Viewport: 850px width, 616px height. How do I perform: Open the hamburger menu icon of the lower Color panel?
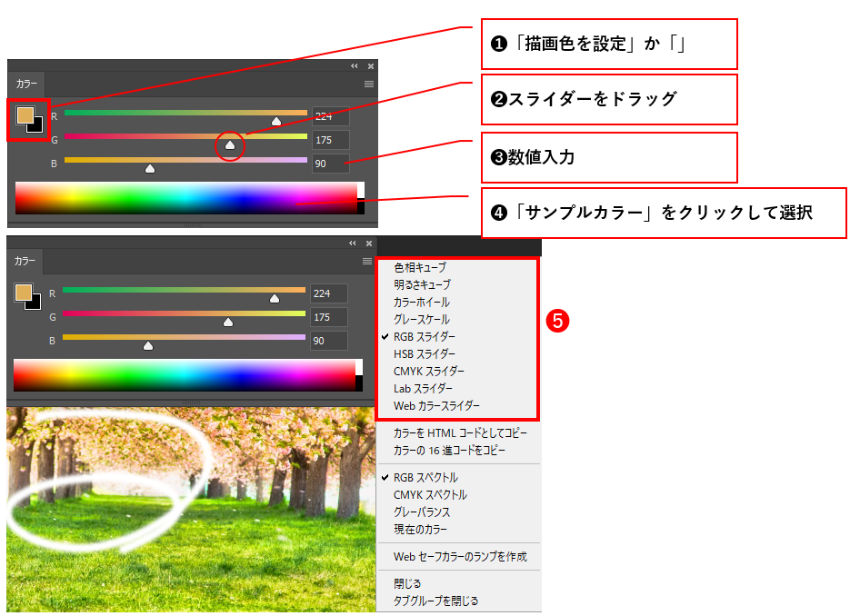click(367, 261)
